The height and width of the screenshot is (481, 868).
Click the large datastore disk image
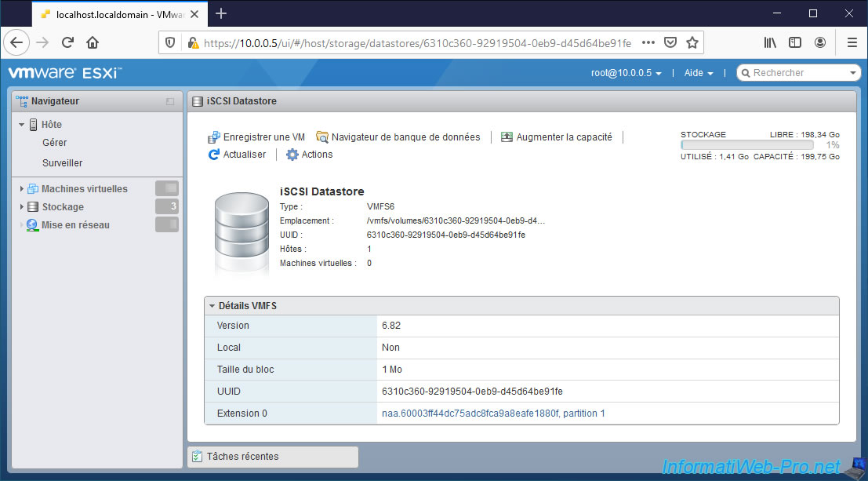pyautogui.click(x=242, y=233)
